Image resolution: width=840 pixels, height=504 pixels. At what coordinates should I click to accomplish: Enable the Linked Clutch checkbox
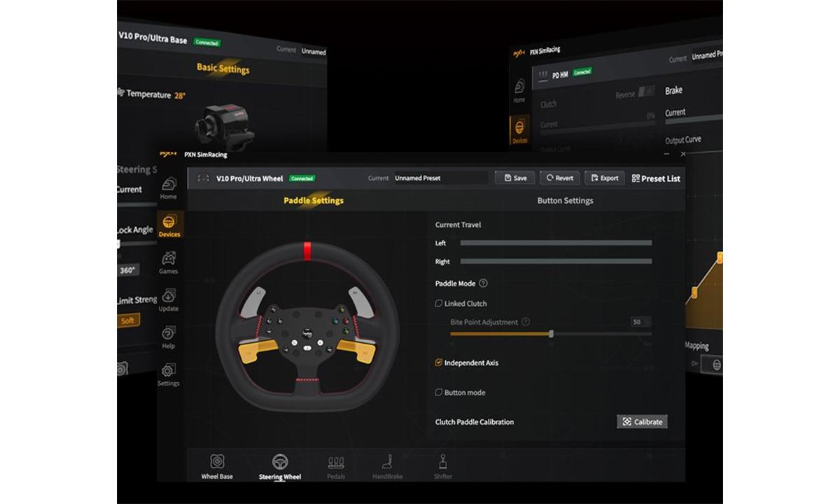pyautogui.click(x=437, y=303)
